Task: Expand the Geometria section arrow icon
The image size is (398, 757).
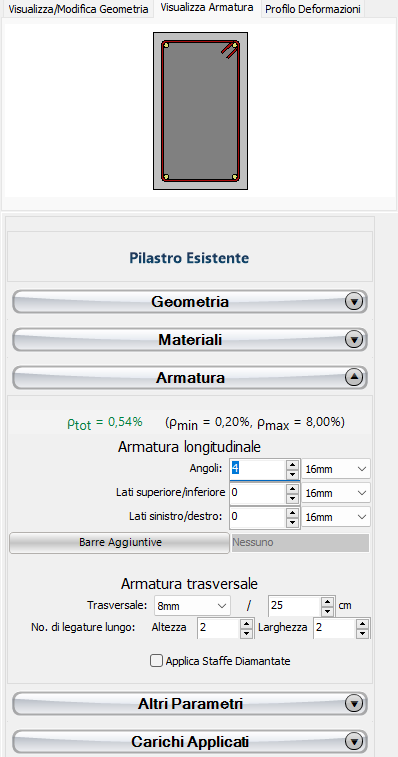Action: 354,302
